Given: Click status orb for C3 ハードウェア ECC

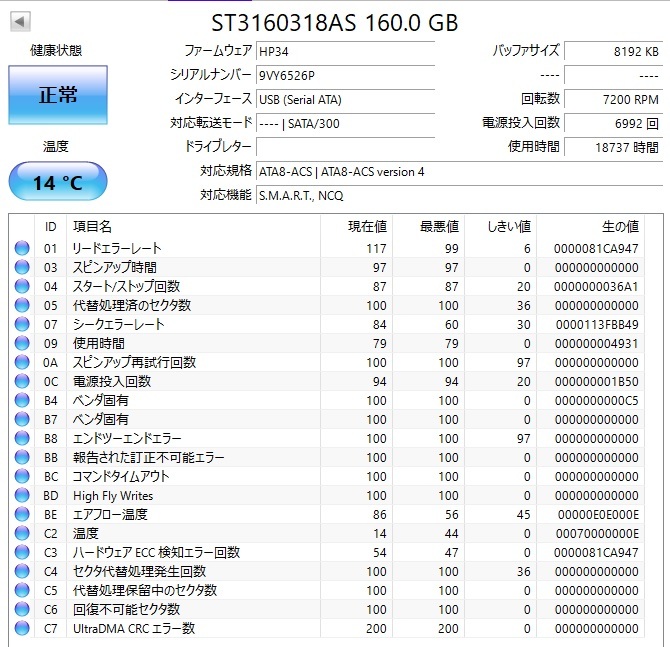Looking at the screenshot, I should point(22,553).
